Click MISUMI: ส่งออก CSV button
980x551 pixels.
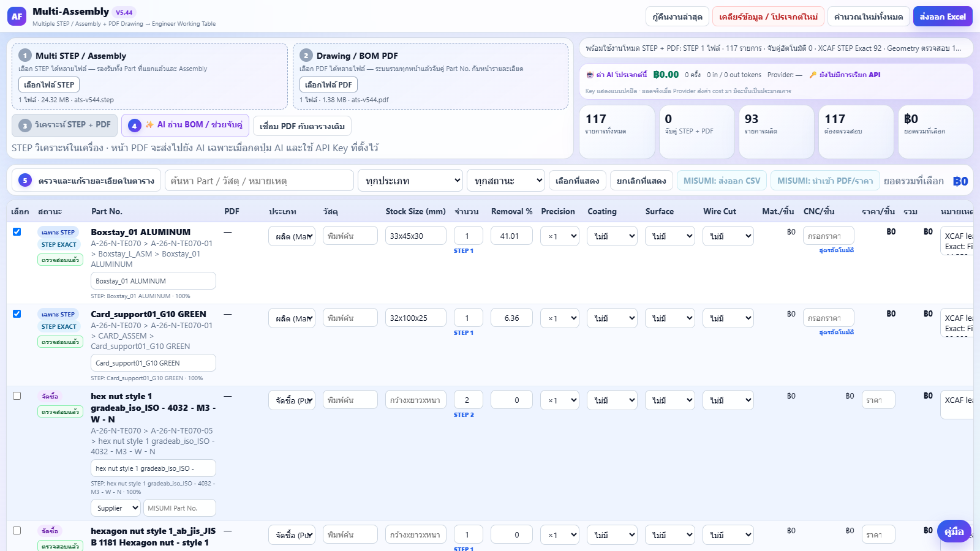pyautogui.click(x=722, y=181)
